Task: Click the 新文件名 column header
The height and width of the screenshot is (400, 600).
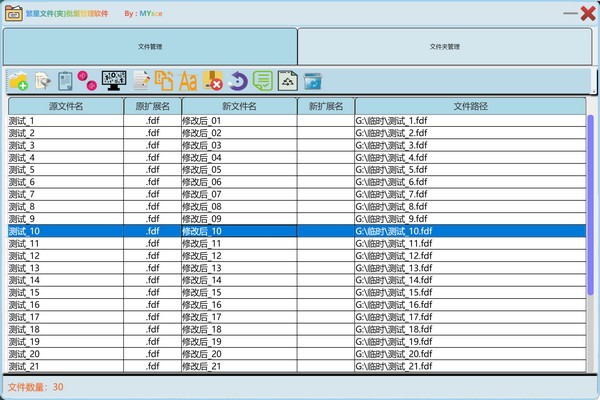Action: click(238, 105)
